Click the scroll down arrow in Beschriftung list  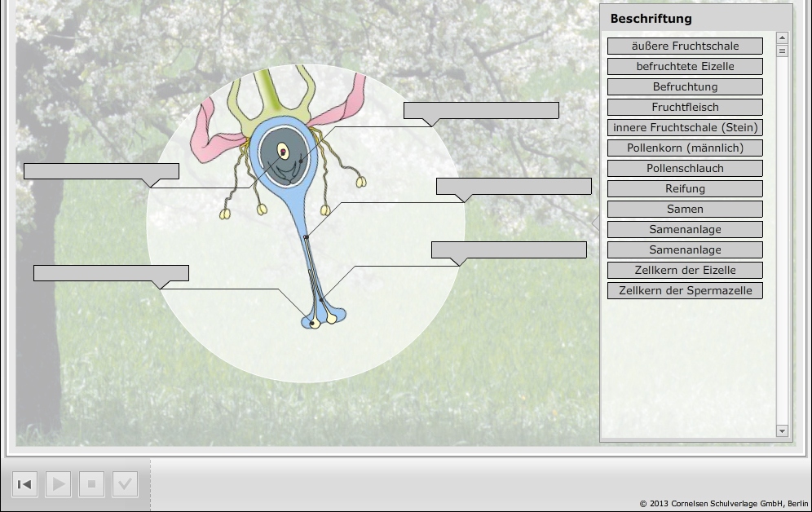point(783,430)
